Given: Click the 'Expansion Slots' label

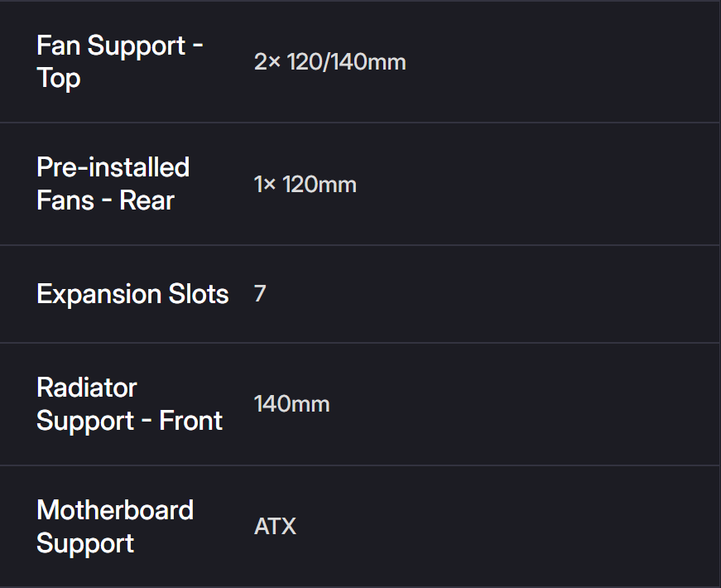Looking at the screenshot, I should (x=132, y=294).
